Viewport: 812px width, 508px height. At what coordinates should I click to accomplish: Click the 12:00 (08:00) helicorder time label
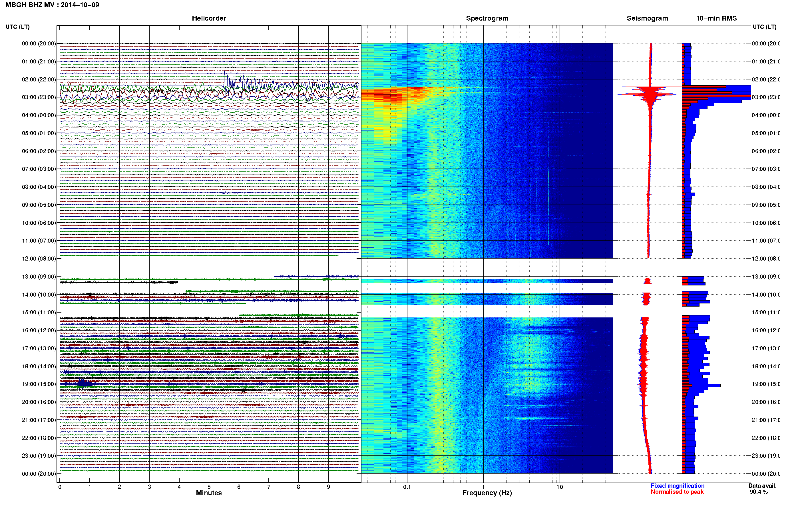39,259
